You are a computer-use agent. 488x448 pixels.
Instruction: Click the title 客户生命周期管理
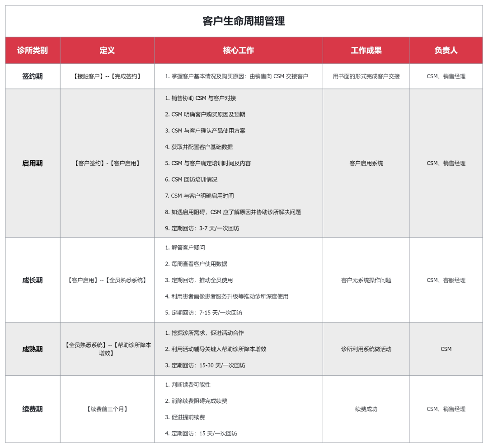[244, 21]
